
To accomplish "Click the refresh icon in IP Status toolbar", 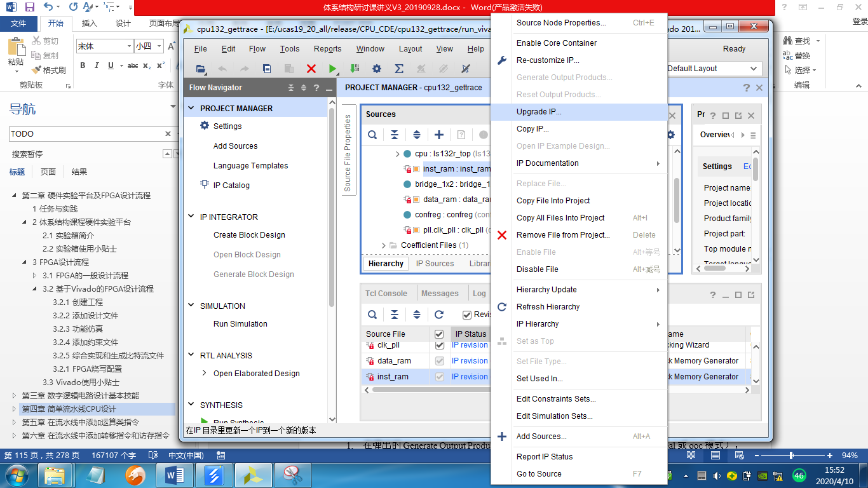I will 438,315.
